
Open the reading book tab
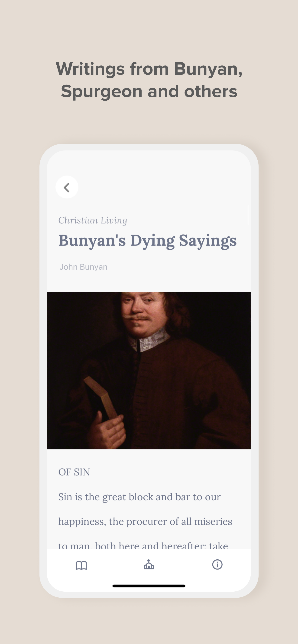81,565
